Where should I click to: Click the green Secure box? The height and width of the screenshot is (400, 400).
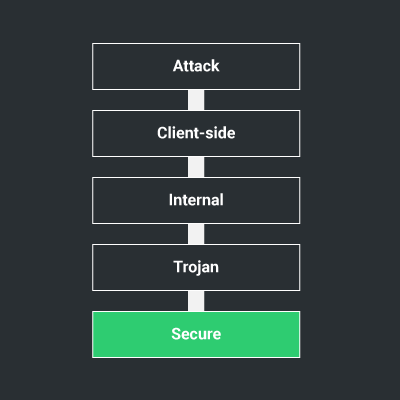pyautogui.click(x=196, y=334)
